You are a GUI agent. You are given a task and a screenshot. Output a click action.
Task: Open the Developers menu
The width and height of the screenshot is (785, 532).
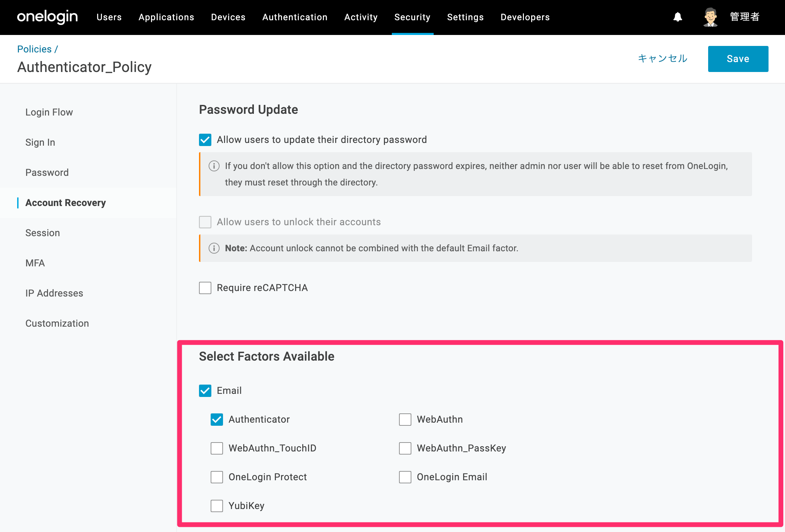click(525, 17)
